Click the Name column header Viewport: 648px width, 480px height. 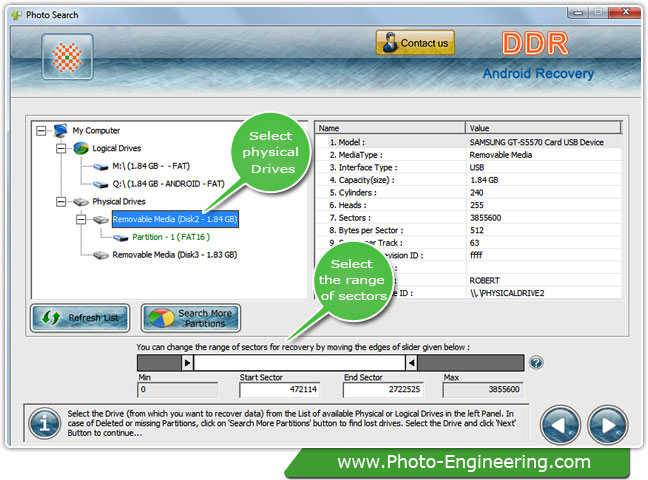(390, 128)
